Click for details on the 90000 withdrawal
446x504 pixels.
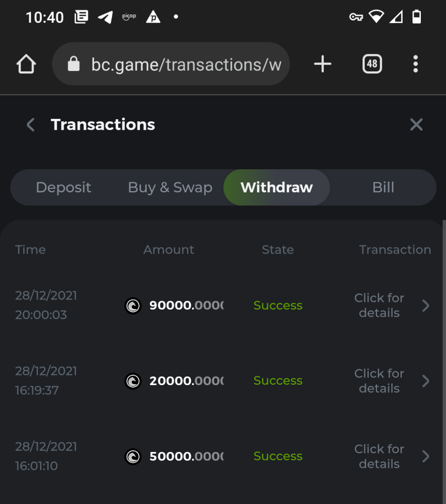pyautogui.click(x=379, y=305)
